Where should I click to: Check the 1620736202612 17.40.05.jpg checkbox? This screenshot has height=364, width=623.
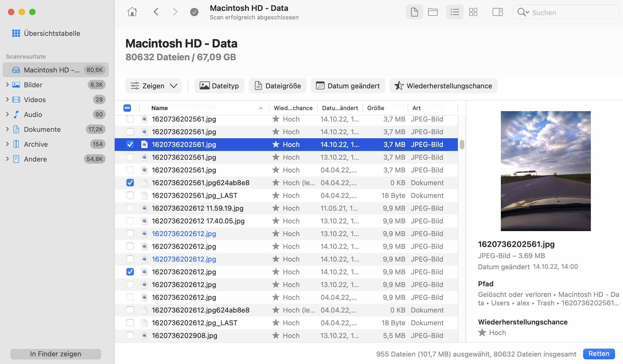[x=130, y=221]
